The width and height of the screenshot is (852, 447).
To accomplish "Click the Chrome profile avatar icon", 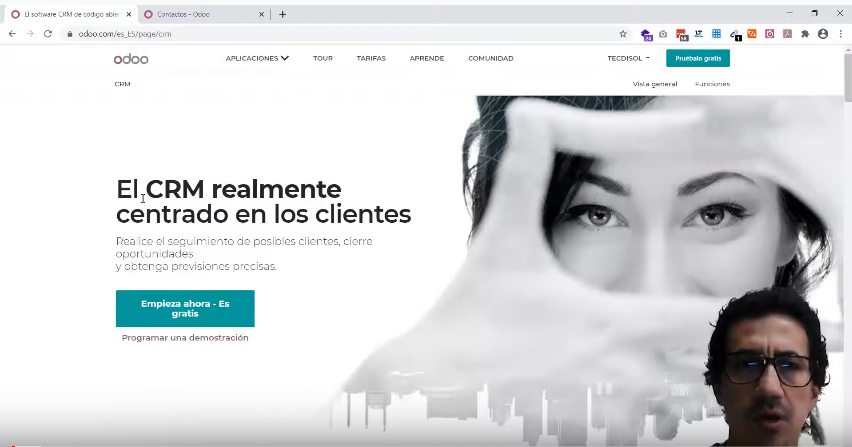I will 823,33.
